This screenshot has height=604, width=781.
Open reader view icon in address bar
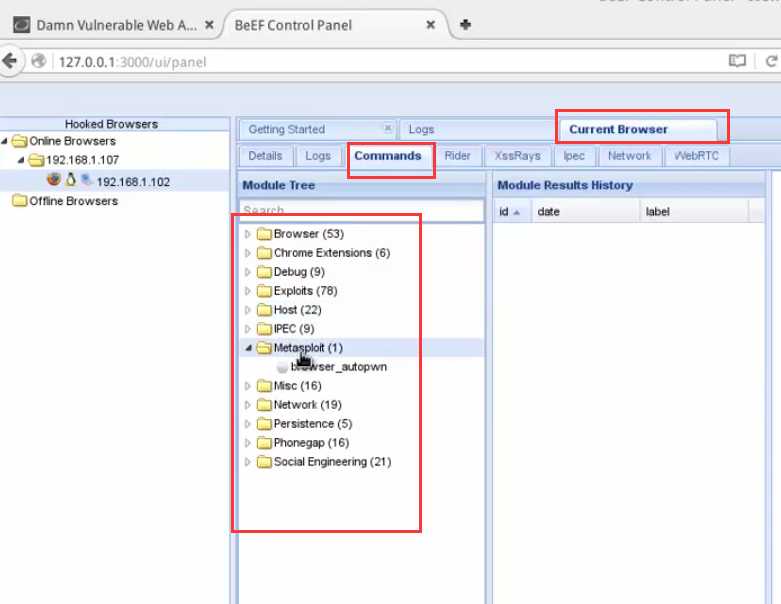(737, 61)
